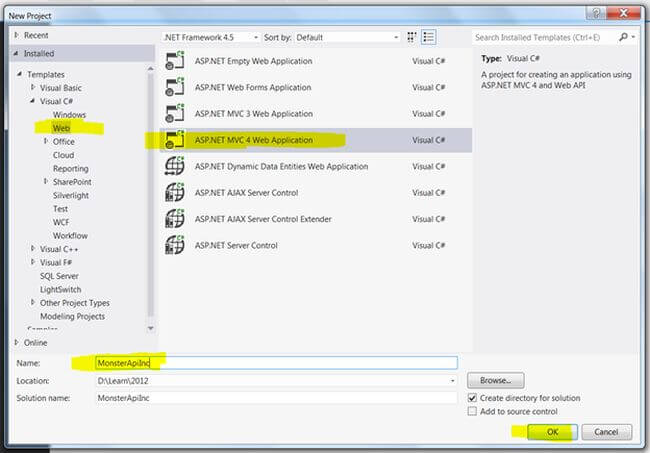Click the search magnifier icon
This screenshot has height=453, width=650.
pyautogui.click(x=623, y=37)
